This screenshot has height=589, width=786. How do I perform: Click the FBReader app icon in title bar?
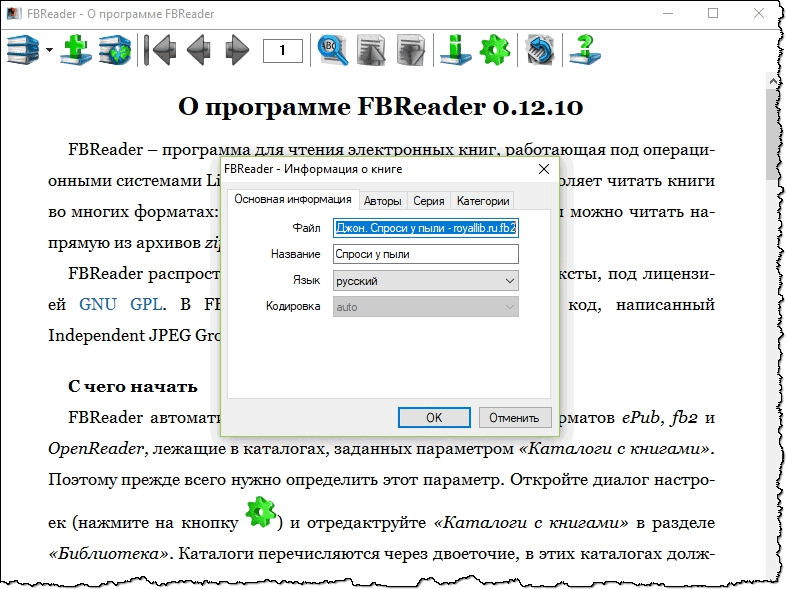coord(14,14)
